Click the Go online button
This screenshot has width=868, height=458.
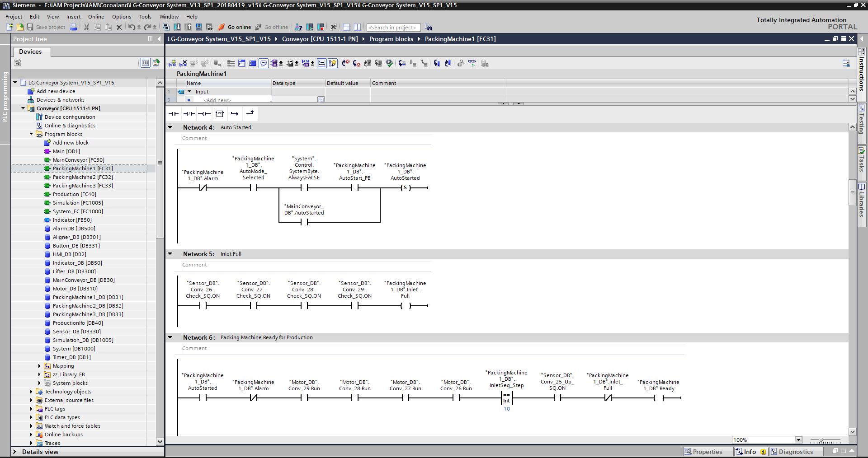click(x=235, y=27)
